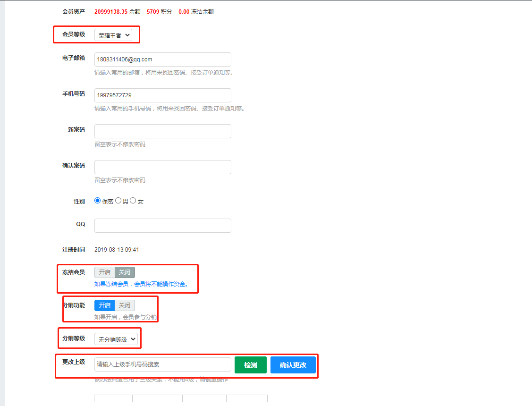Viewport: 532px width, 406px height.
Task: Enable 分销功能 with the 开启 option
Action: (x=104, y=305)
